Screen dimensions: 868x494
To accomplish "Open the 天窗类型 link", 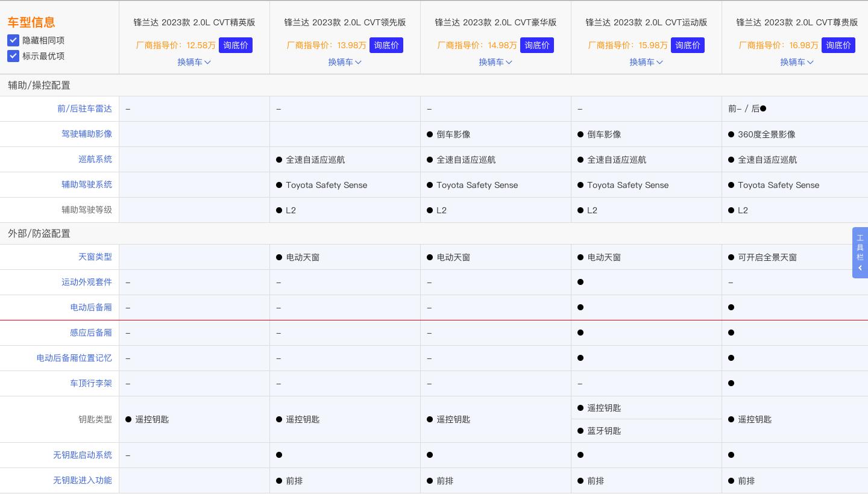I will click(95, 257).
